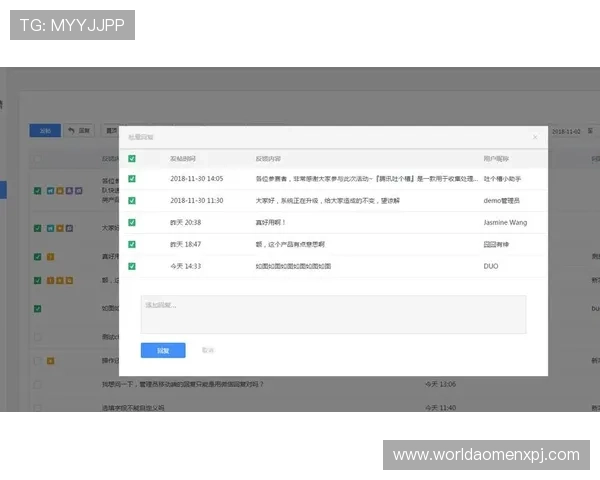Open feedback text 真好用啊！
The height and width of the screenshot is (480, 600).
tap(270, 222)
